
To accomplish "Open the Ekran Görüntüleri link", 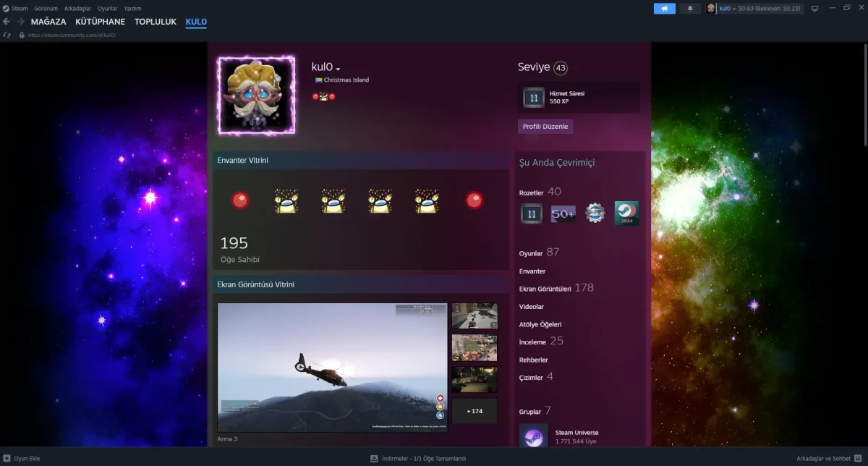I will 545,289.
